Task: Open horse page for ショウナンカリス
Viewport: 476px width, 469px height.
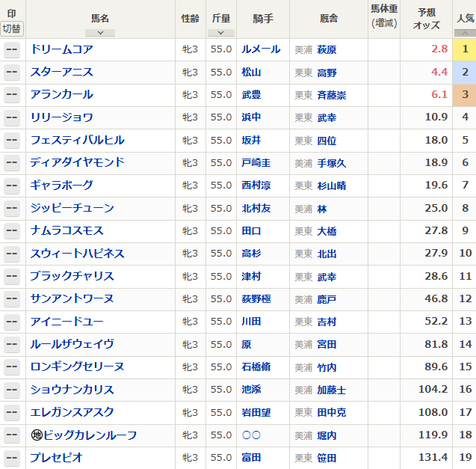Action: pos(72,390)
